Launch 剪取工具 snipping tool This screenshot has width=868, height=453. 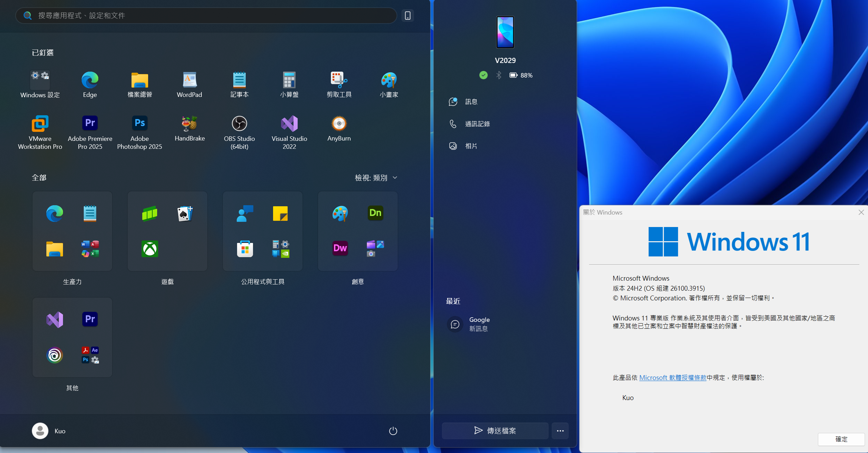pos(339,84)
